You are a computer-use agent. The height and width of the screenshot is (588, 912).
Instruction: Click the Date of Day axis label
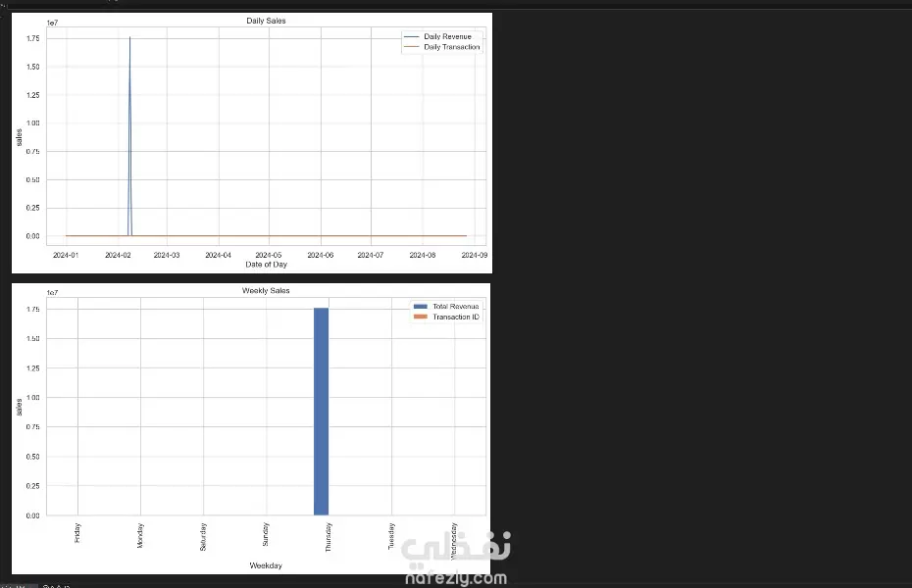coord(267,265)
